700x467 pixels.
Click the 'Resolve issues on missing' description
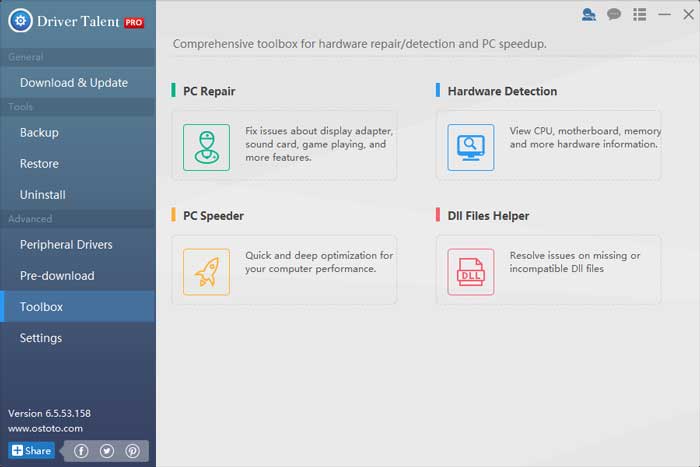575,262
